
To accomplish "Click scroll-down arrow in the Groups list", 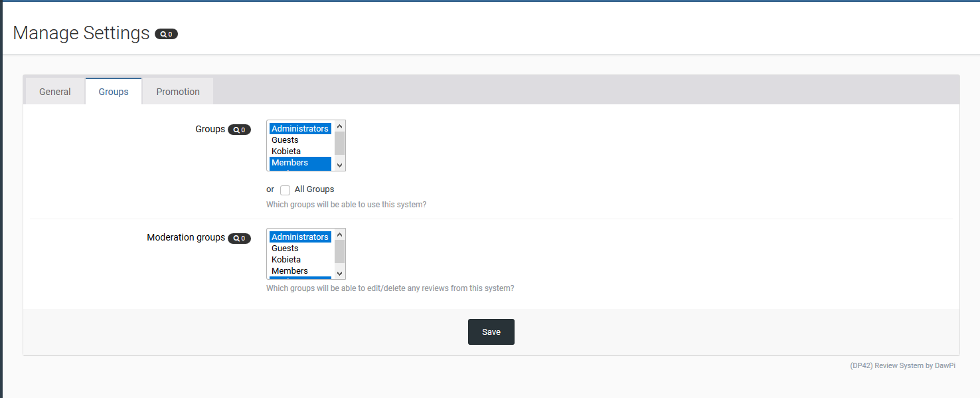I will (339, 165).
